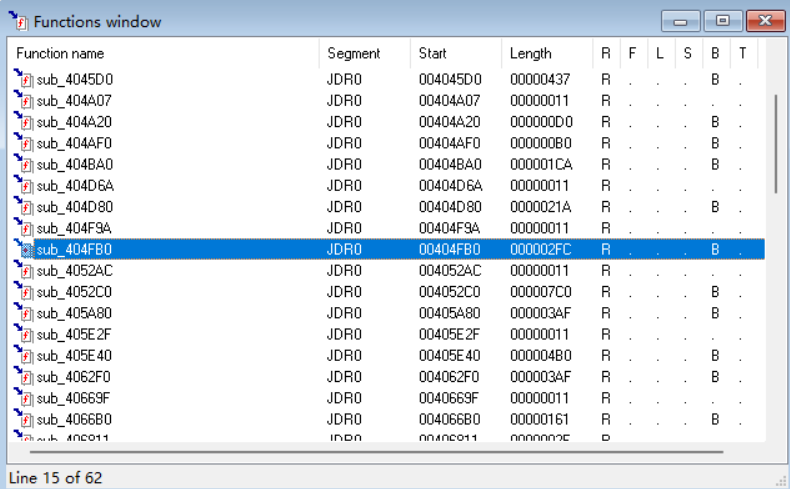790x489 pixels.
Task: Click function icon beside sub_404A07
Action: [23, 100]
